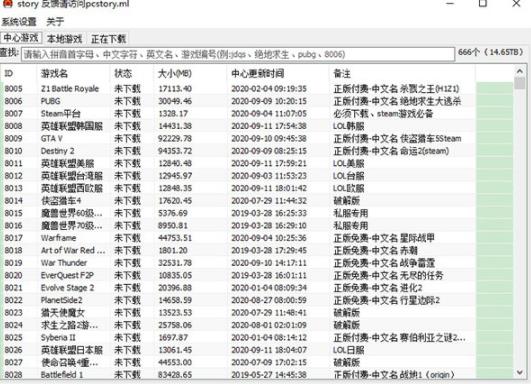The width and height of the screenshot is (531, 384).
Task: Click update time 2020-08-27 08:00:59
Action: [x=269, y=300]
